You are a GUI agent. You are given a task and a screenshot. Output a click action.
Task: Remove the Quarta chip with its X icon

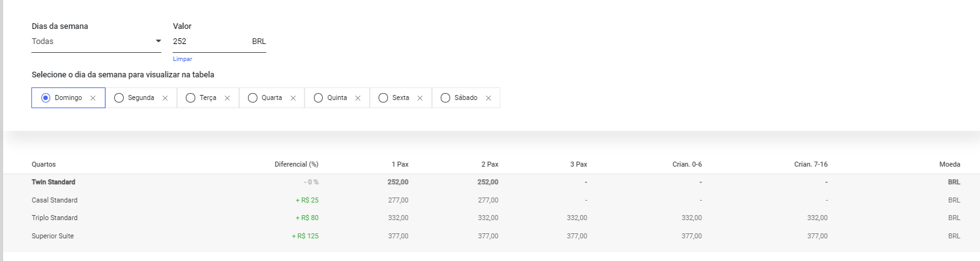click(293, 98)
